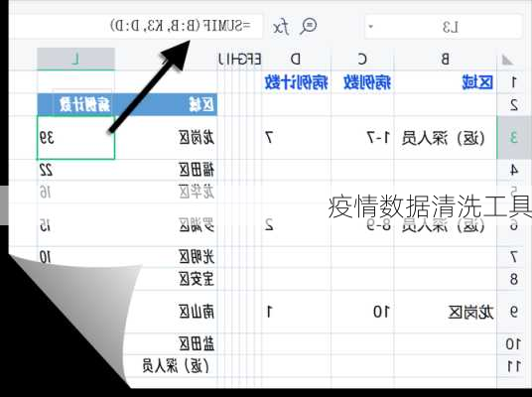Select column header B
The image size is (532, 397).
click(x=445, y=60)
